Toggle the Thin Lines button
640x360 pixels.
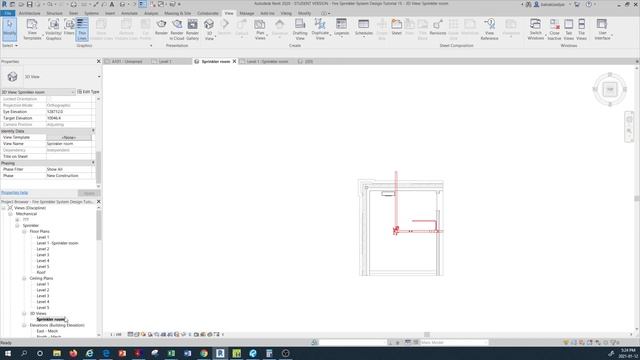point(82,29)
